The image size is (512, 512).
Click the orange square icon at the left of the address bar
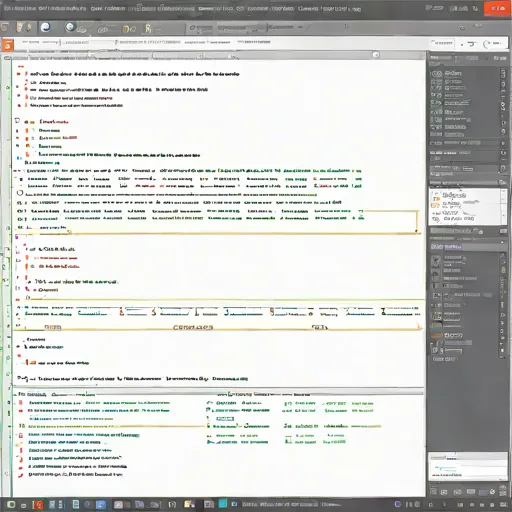8,44
